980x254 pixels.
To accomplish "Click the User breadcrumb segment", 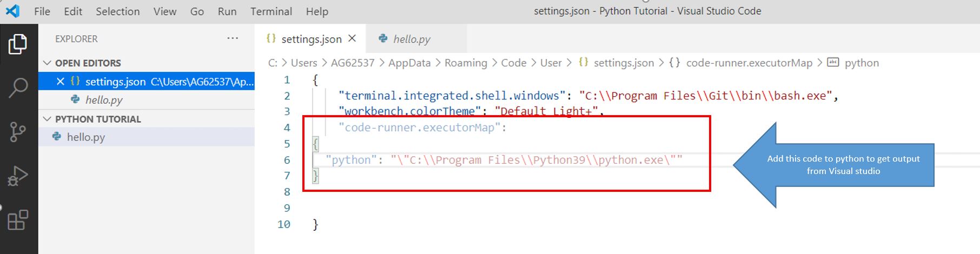I will click(x=551, y=63).
